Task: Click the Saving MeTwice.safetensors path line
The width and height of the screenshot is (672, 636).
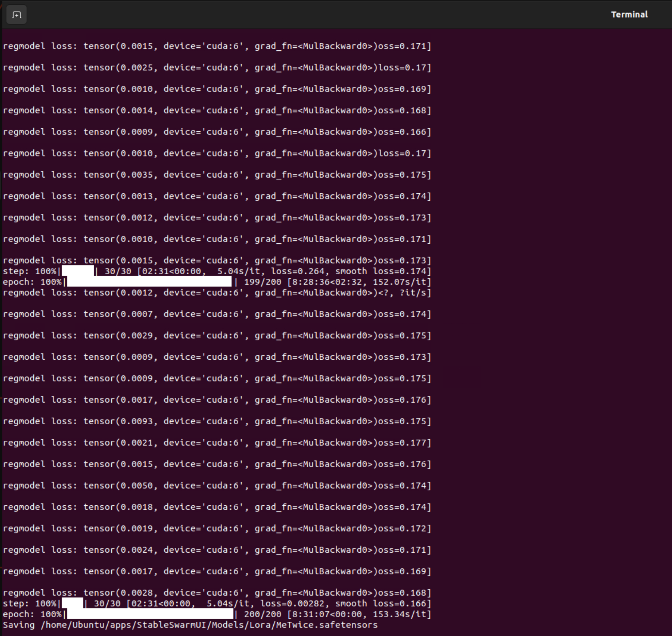Action: pyautogui.click(x=190, y=625)
